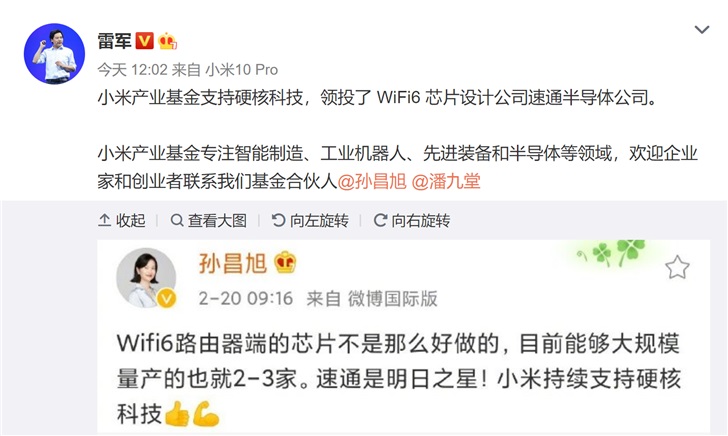728x436 pixels.
Task: Open the 今天 12:02 timestamp link
Action: (132, 70)
